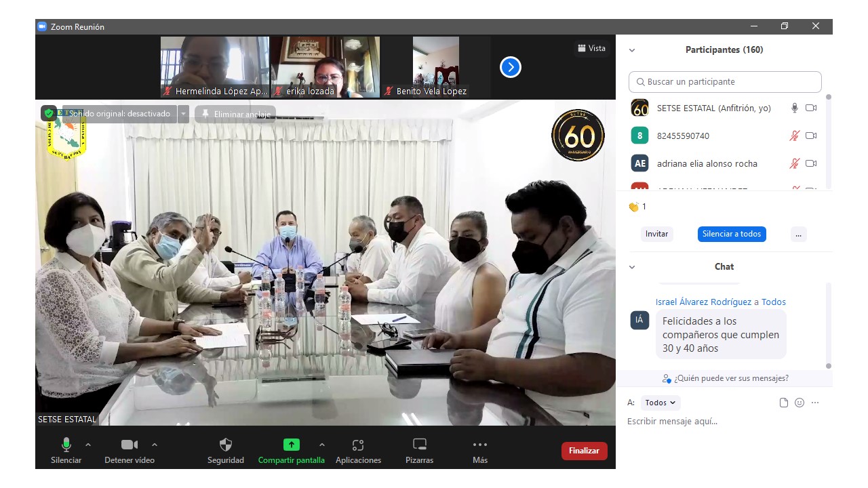Click camera icon for adriana elia alonso rocha
Viewport: 868px width, 488px height.
(x=811, y=163)
